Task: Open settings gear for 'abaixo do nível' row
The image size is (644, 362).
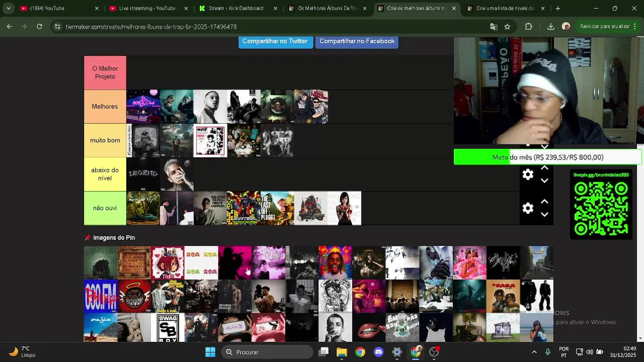Action: coord(528,174)
